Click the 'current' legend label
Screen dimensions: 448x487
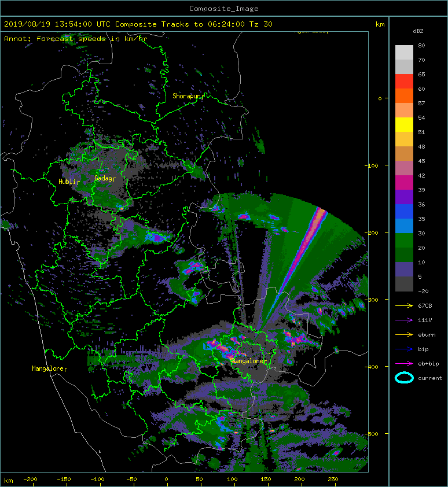[430, 378]
